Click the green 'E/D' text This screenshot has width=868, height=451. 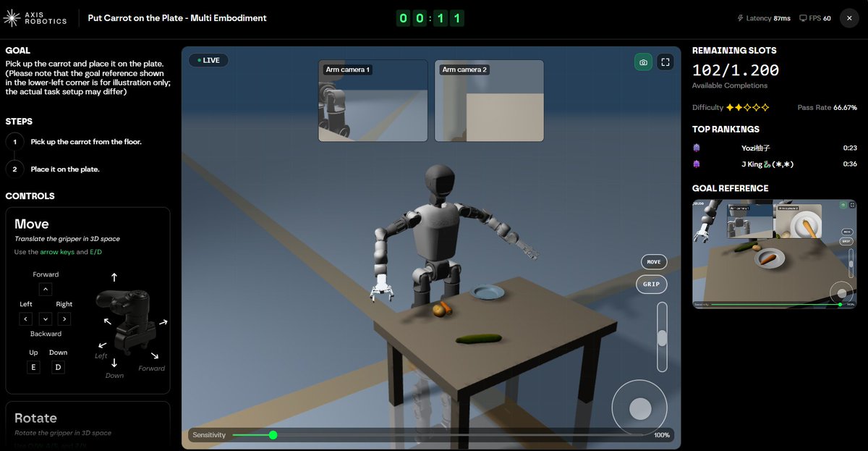(96, 252)
